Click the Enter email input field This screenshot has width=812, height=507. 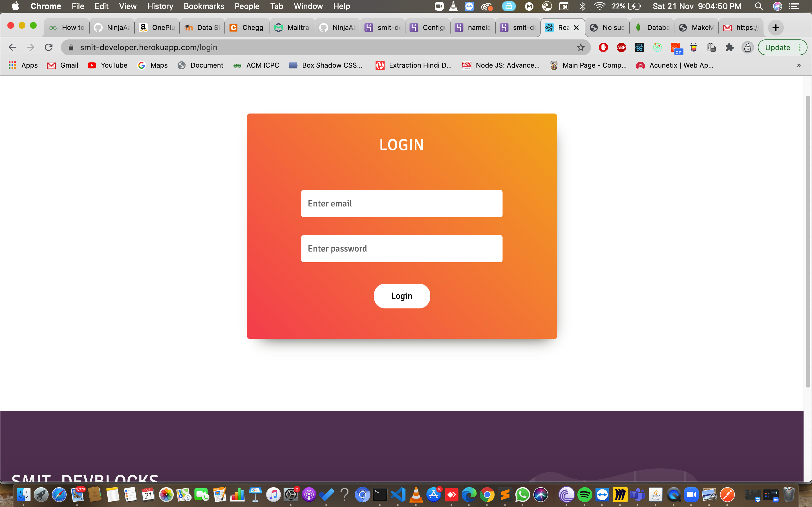point(402,203)
